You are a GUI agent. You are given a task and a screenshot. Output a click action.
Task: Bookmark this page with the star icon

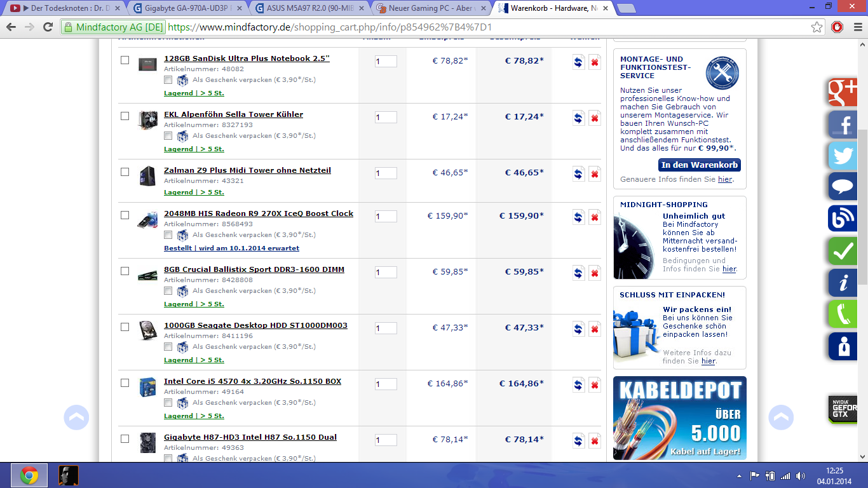(x=817, y=27)
